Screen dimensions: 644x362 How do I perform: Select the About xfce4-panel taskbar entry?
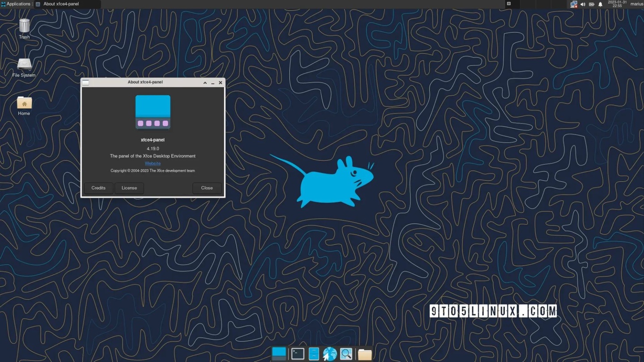click(x=61, y=4)
